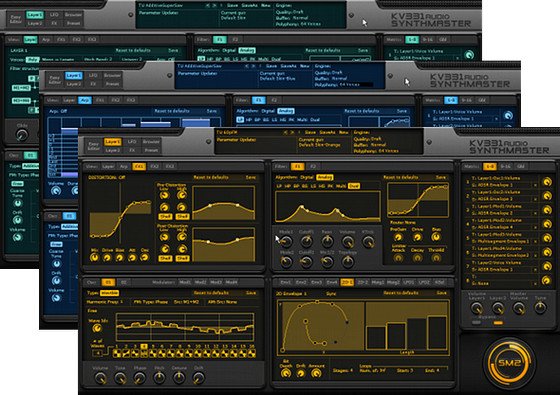Select the Digital filter algorithm in orange window

(x=307, y=177)
